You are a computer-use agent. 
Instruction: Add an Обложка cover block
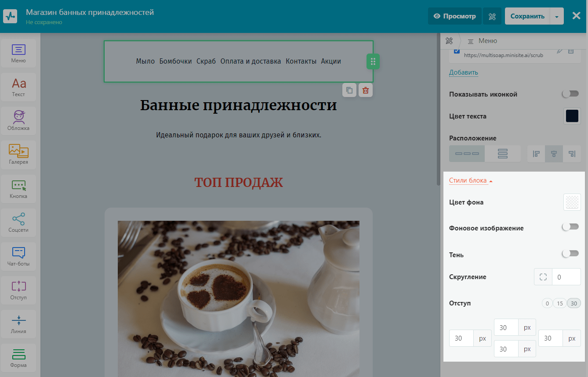(x=18, y=121)
